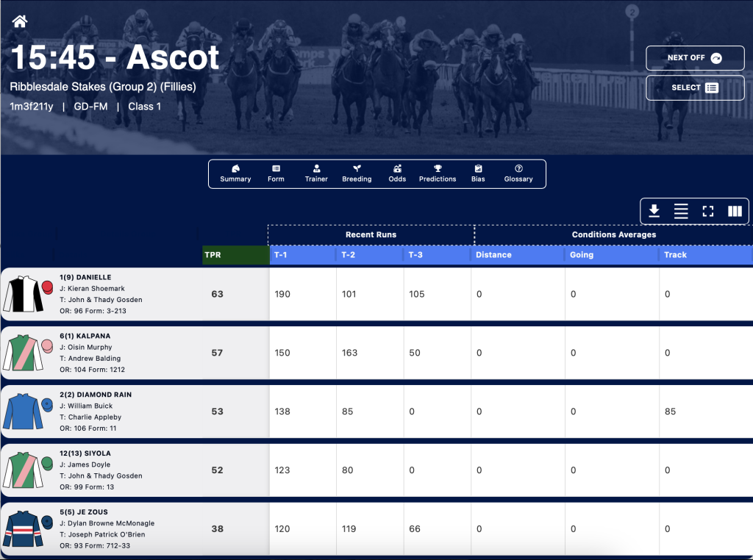Open the Trainer section
This screenshot has width=753, height=560.
pyautogui.click(x=316, y=173)
